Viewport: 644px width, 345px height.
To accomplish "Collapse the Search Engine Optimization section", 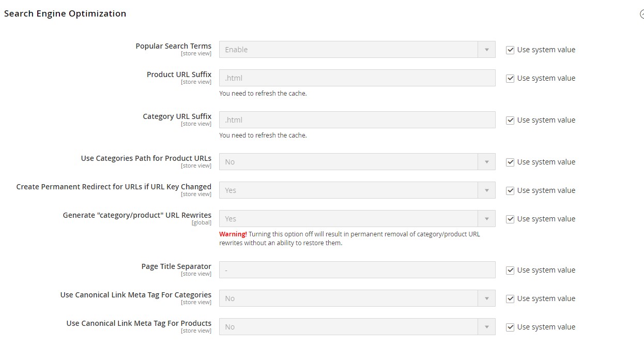I will 65,13.
